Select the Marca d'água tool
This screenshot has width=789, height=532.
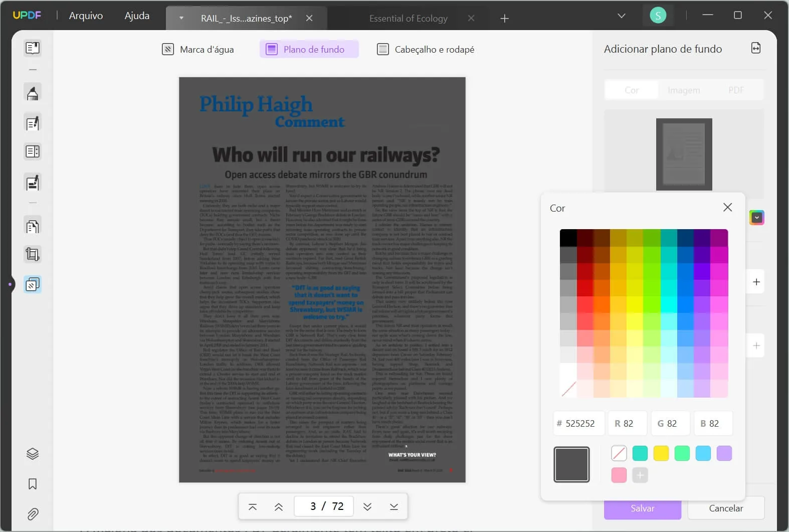(198, 49)
